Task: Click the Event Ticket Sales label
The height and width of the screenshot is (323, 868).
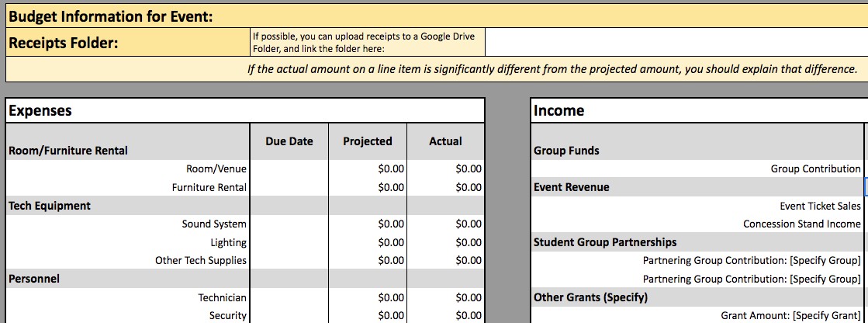Action: point(820,206)
